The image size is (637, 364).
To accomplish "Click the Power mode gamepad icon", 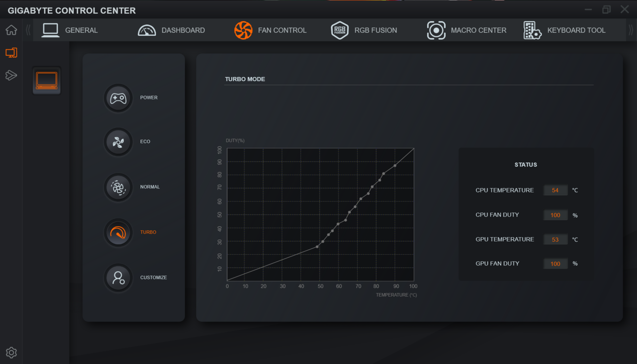I will (118, 98).
